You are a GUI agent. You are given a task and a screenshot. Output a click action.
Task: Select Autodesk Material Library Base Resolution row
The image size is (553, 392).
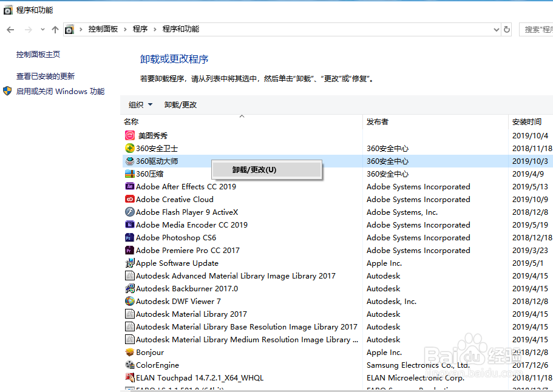pyautogui.click(x=338, y=327)
